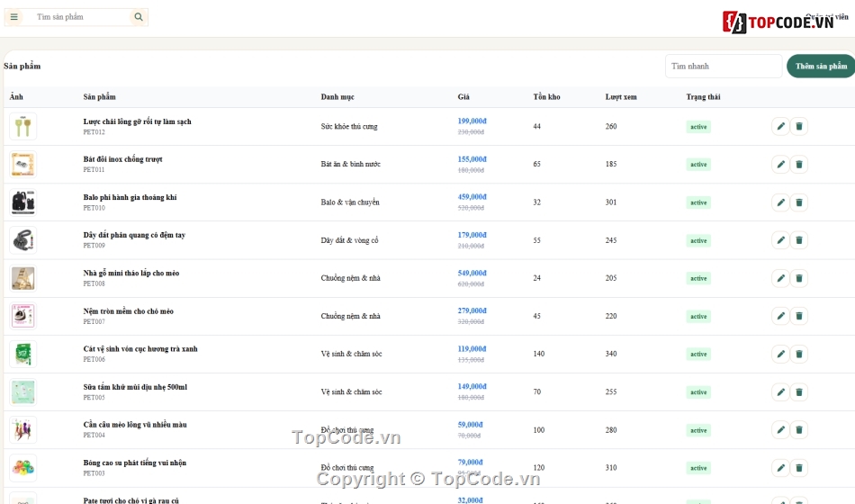Image resolution: width=855 pixels, height=504 pixels.
Task: Edit product PET008 wooden cat house
Action: (x=781, y=278)
